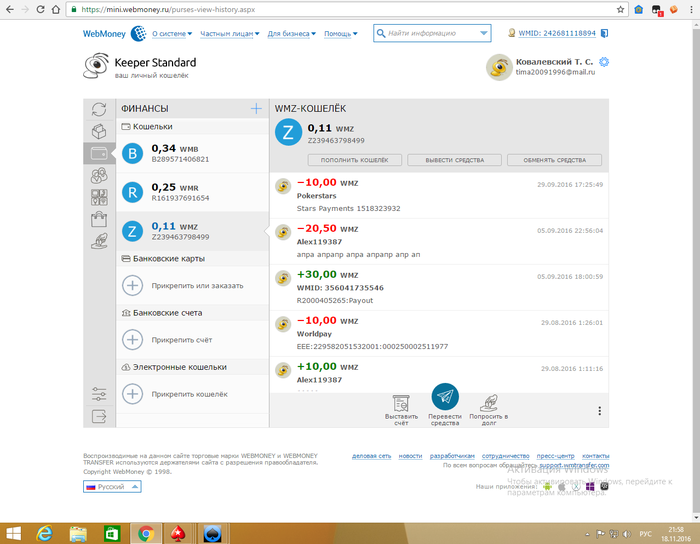Screen dimensions: 700x544
Task: Click the WMID: 242681118894 link
Action: tap(557, 33)
